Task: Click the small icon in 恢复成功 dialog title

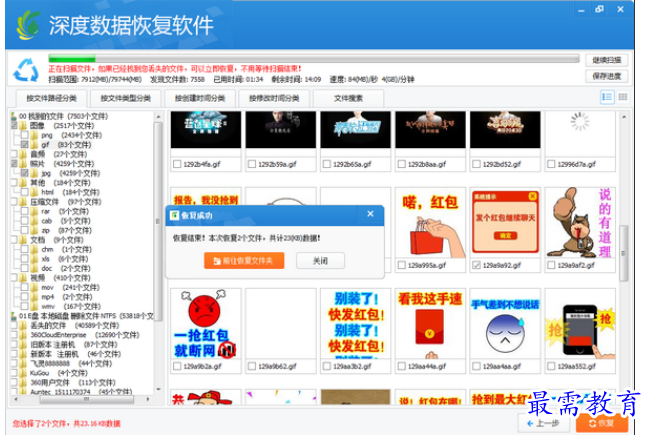Action: click(x=174, y=215)
